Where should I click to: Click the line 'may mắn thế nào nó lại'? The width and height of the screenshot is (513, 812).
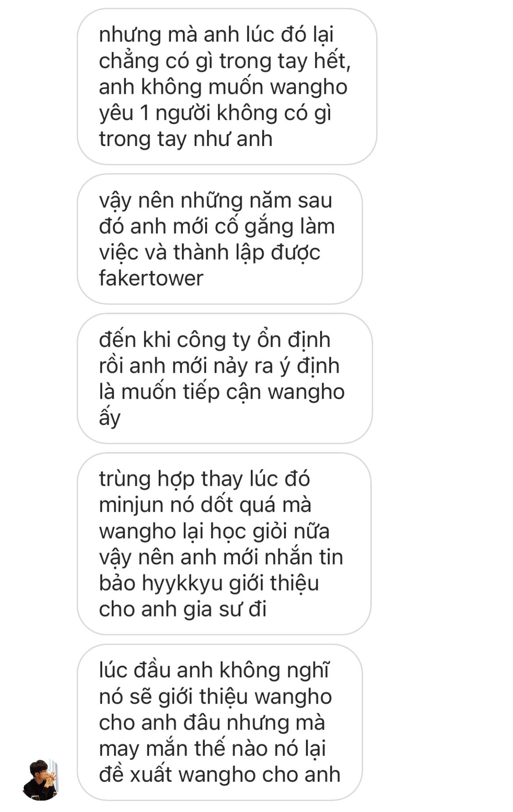point(212,749)
